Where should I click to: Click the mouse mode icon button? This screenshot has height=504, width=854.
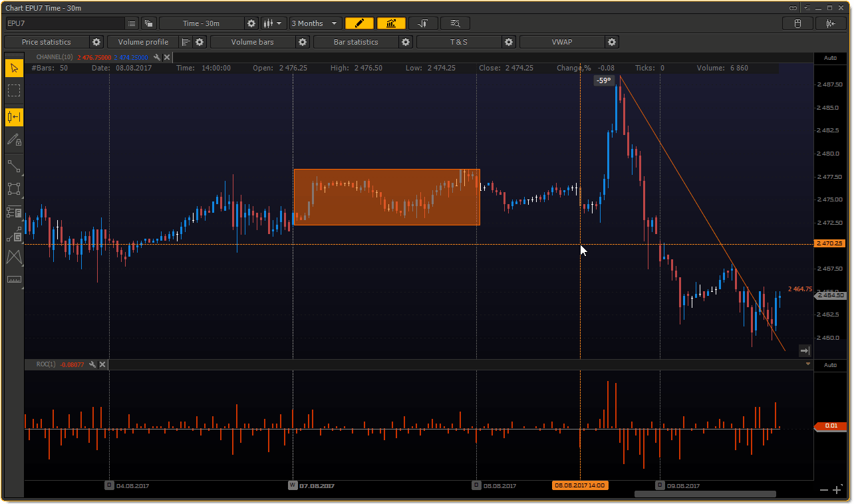click(798, 23)
